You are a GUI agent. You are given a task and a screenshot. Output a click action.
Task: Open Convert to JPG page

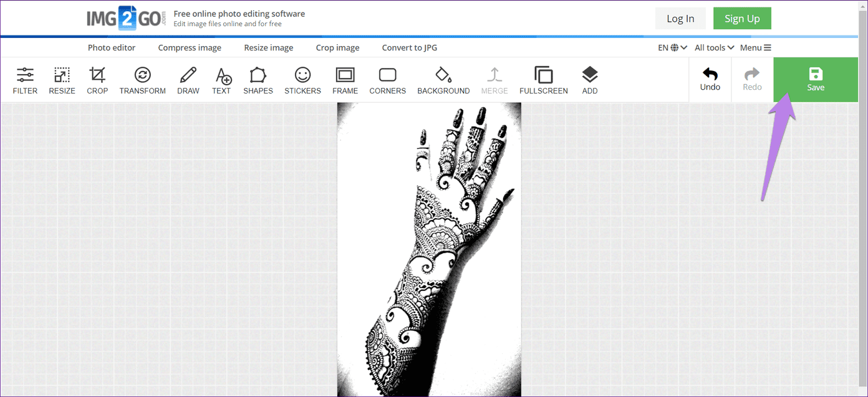tap(411, 47)
